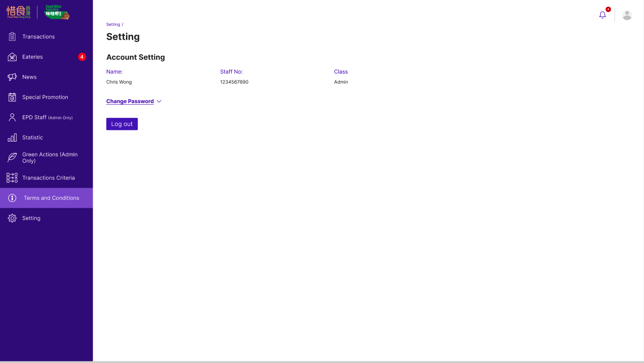644x363 pixels.
Task: Click the Transactions clipboard icon
Action: [x=12, y=36]
